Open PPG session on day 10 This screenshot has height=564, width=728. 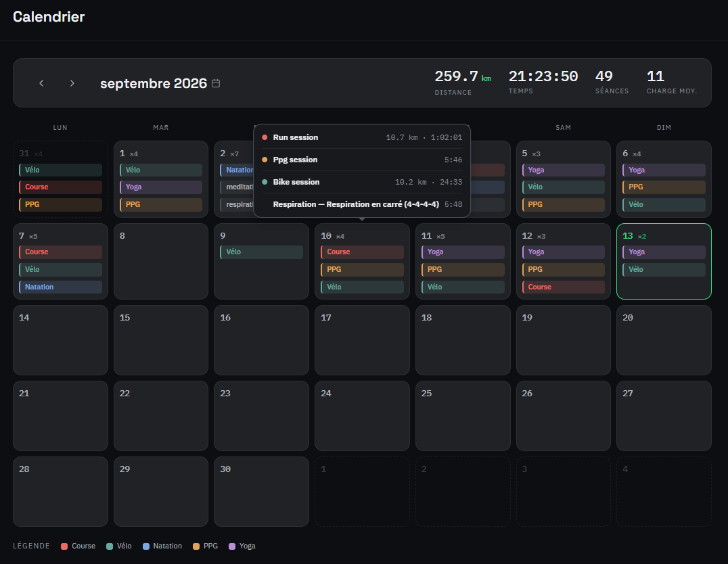362,269
